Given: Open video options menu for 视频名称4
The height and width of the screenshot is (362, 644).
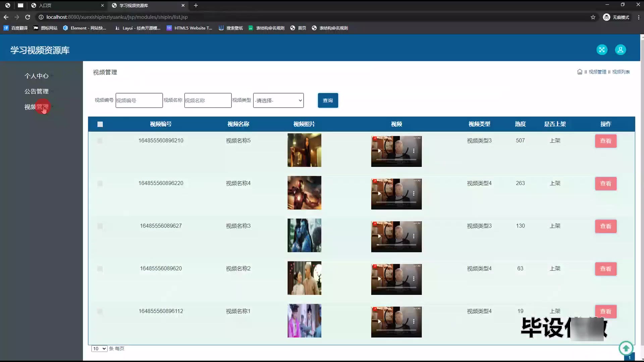Looking at the screenshot, I should click(414, 193).
